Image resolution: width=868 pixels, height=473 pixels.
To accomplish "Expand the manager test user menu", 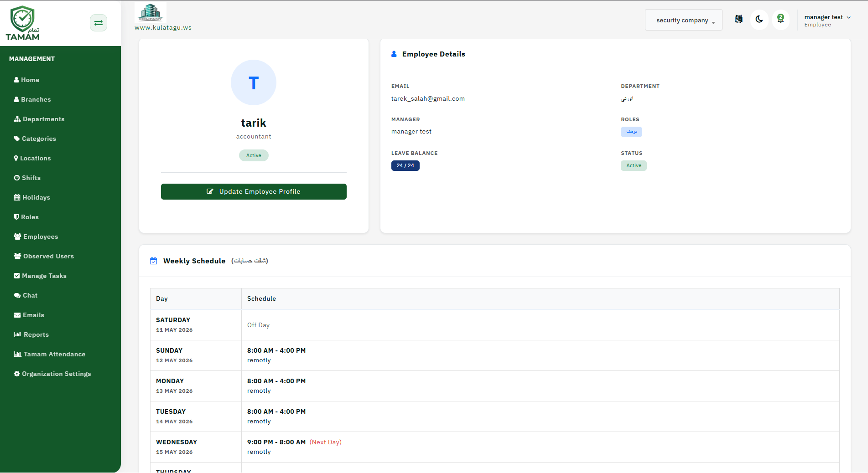I will click(x=827, y=21).
